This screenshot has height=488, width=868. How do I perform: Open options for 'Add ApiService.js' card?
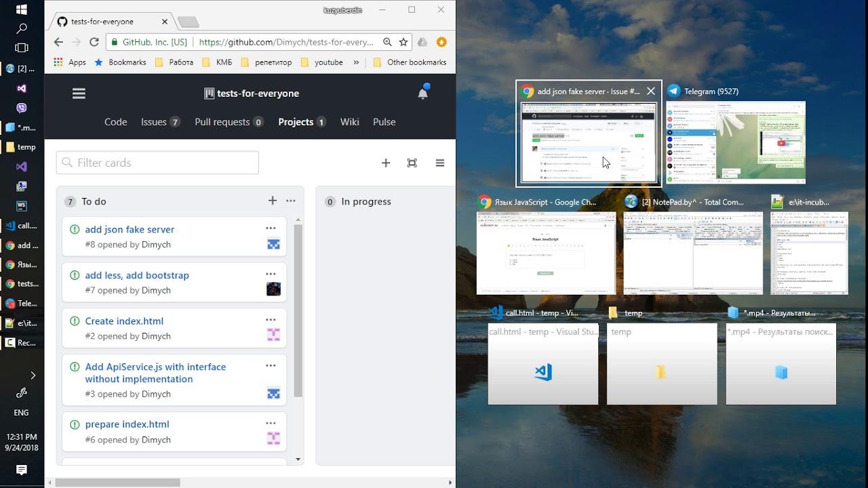[271, 365]
